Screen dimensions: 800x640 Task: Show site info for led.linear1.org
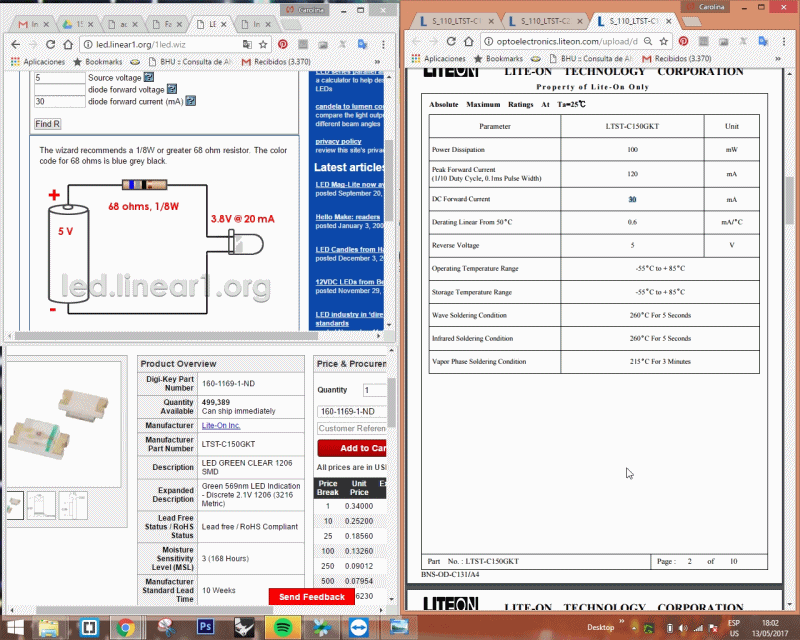pos(88,44)
